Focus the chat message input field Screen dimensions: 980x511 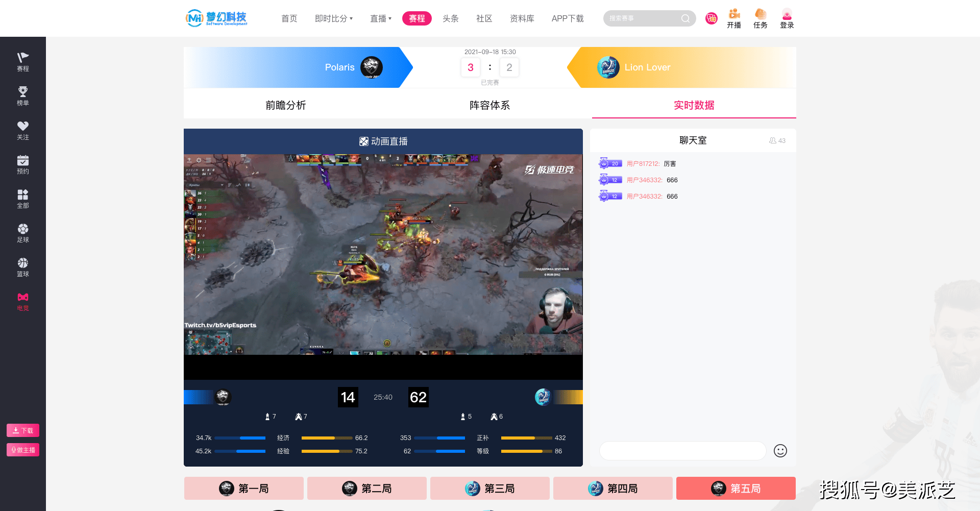(x=683, y=451)
